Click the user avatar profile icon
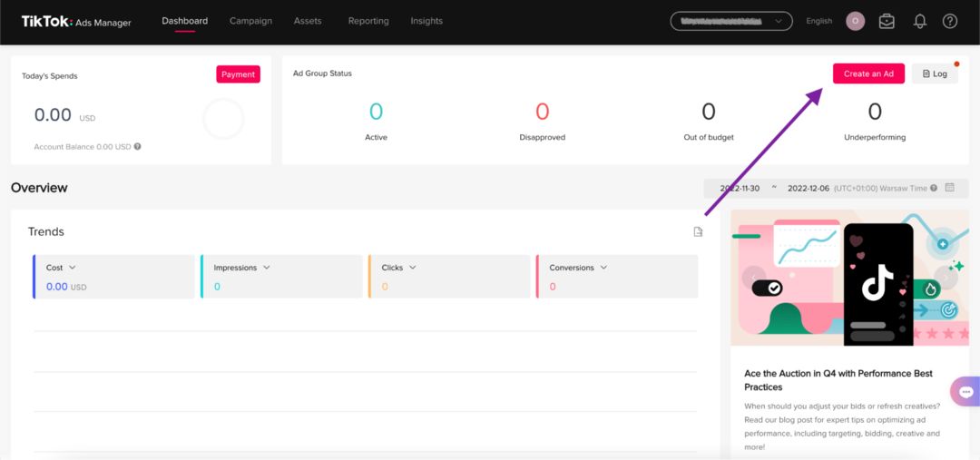 coord(855,21)
